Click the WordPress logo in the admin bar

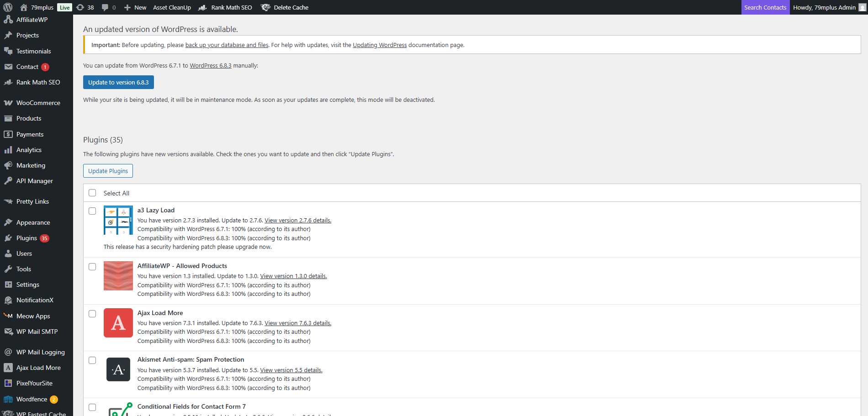7,7
